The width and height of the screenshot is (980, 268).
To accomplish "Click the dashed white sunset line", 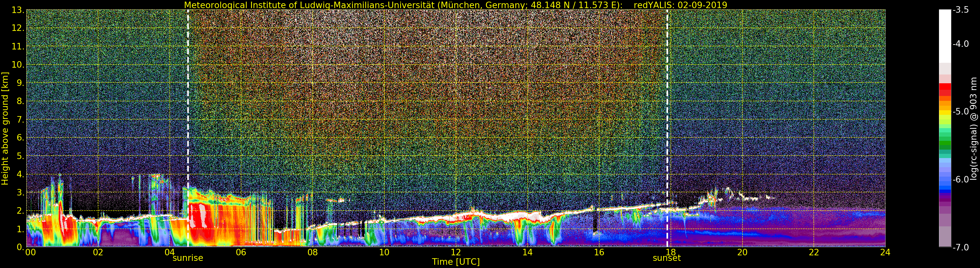I will click(x=667, y=128).
